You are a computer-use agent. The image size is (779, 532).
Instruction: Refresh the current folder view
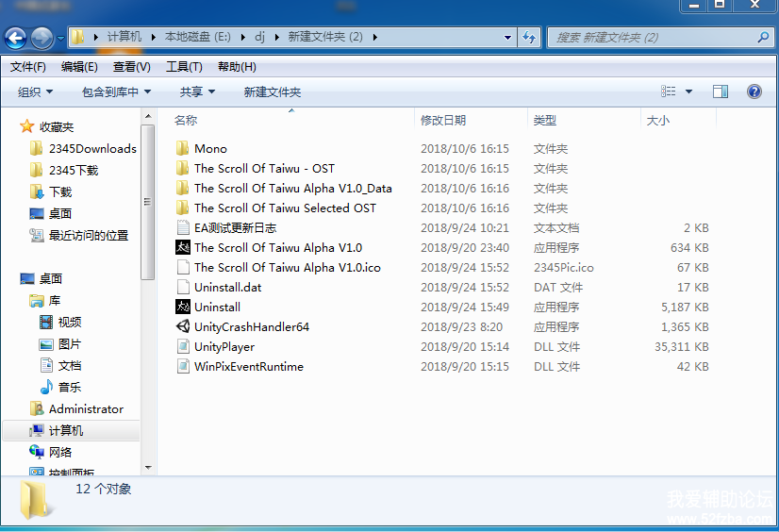point(528,37)
